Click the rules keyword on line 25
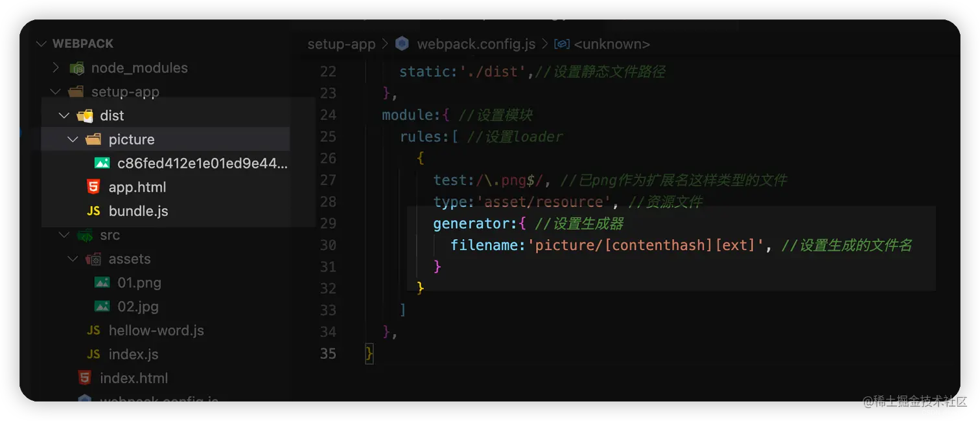 [421, 137]
